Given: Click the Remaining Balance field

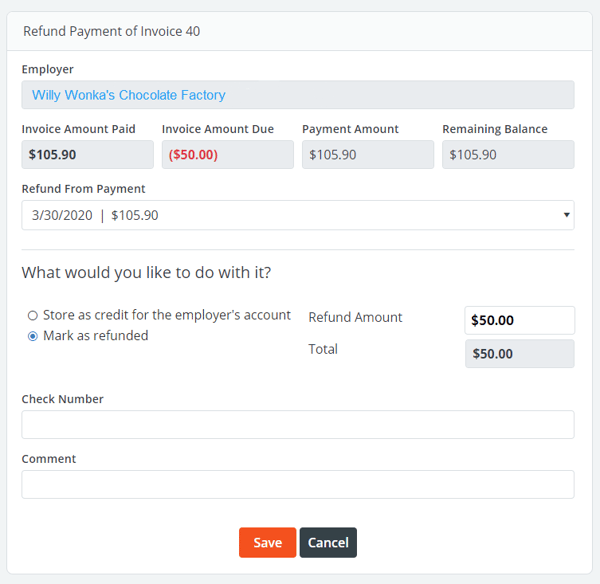Looking at the screenshot, I should (x=508, y=154).
